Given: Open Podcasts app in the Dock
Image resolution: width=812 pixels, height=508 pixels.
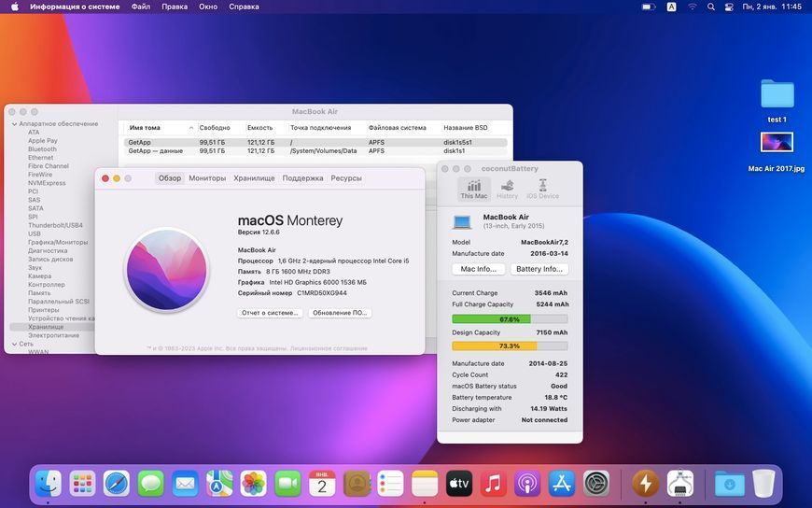Looking at the screenshot, I should pyautogui.click(x=527, y=484).
